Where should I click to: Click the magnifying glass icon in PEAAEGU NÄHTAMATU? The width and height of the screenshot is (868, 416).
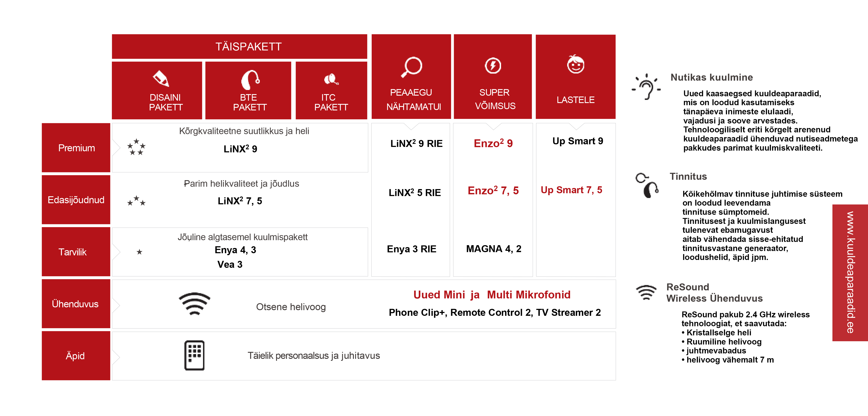coord(411,67)
